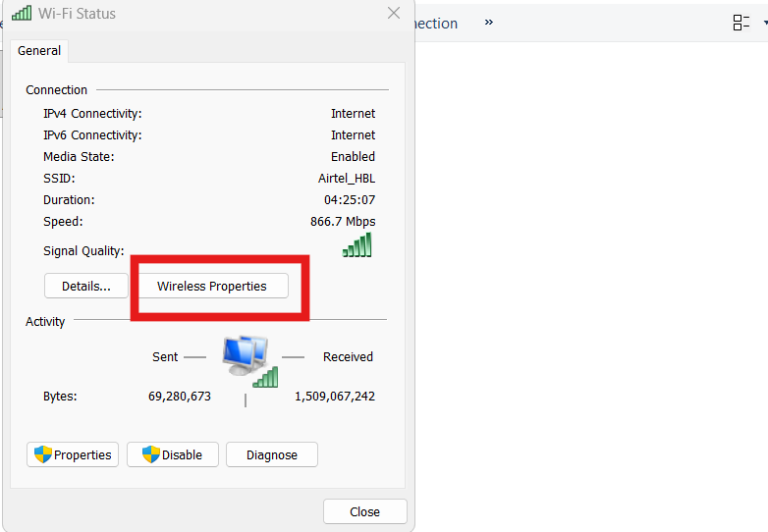768x532 pixels.
Task: Click the green Signal Quality bars icon
Action: (x=357, y=245)
